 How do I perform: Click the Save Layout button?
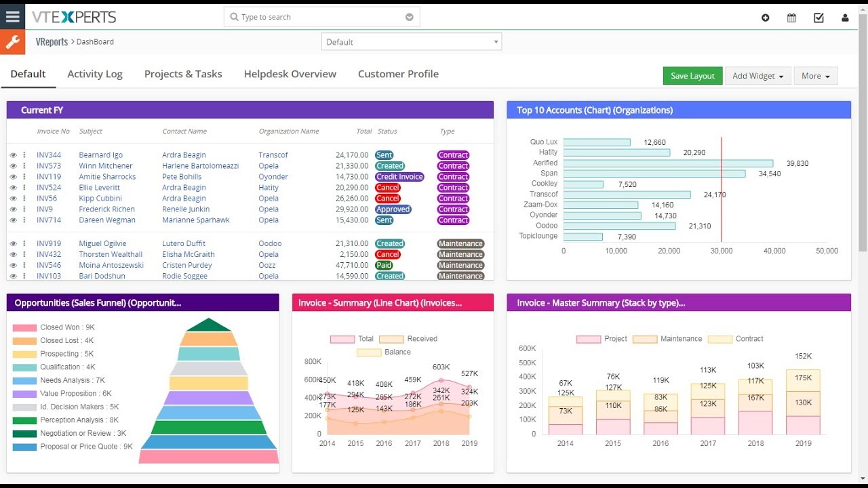[x=692, y=76]
